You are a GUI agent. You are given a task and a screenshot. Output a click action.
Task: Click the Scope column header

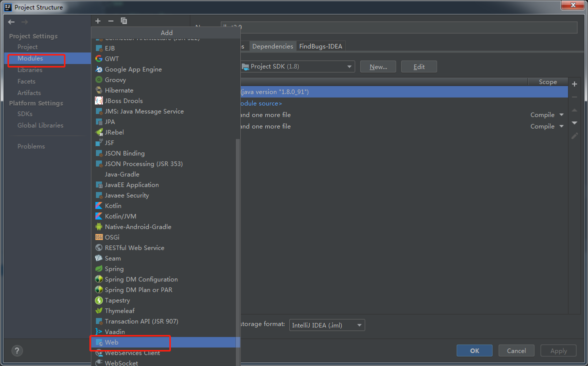coord(548,82)
